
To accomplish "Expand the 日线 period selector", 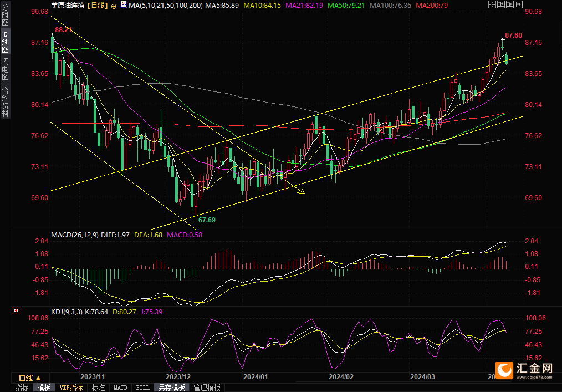I will point(30,378).
